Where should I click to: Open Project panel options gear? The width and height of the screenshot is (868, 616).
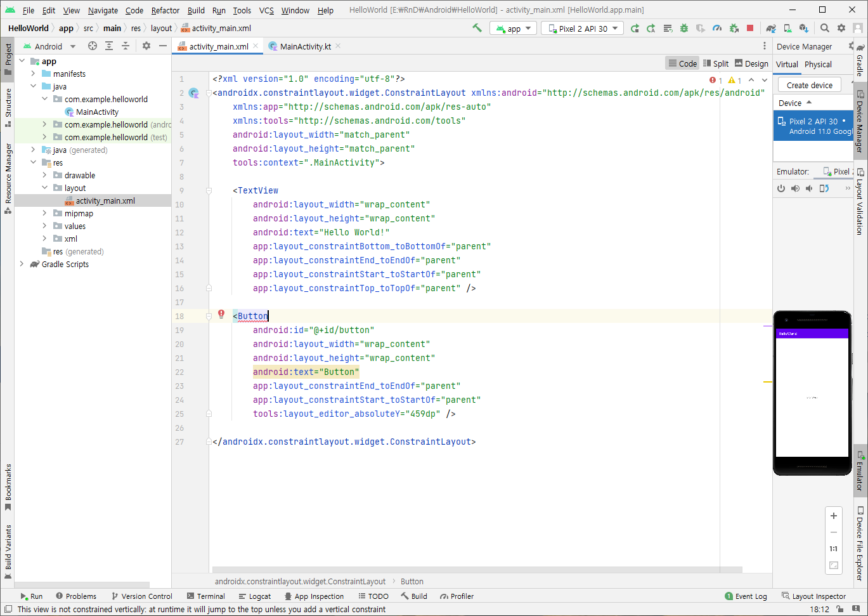click(146, 46)
